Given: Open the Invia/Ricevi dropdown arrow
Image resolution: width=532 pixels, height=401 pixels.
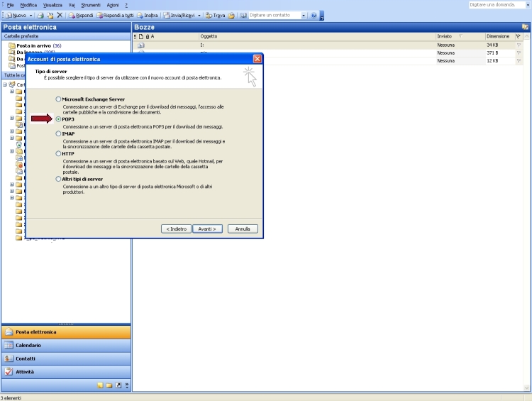Looking at the screenshot, I should click(199, 16).
